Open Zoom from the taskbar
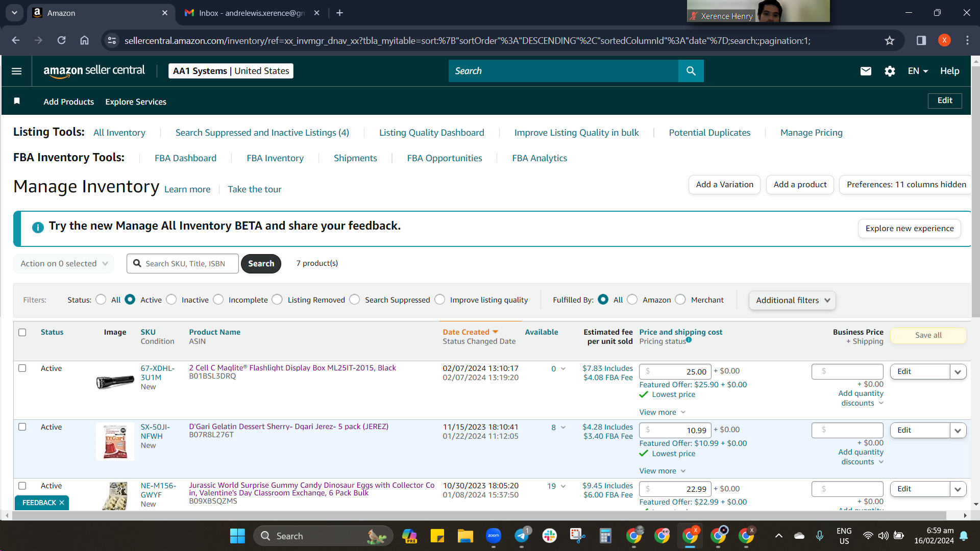The height and width of the screenshot is (551, 980). 494,536
